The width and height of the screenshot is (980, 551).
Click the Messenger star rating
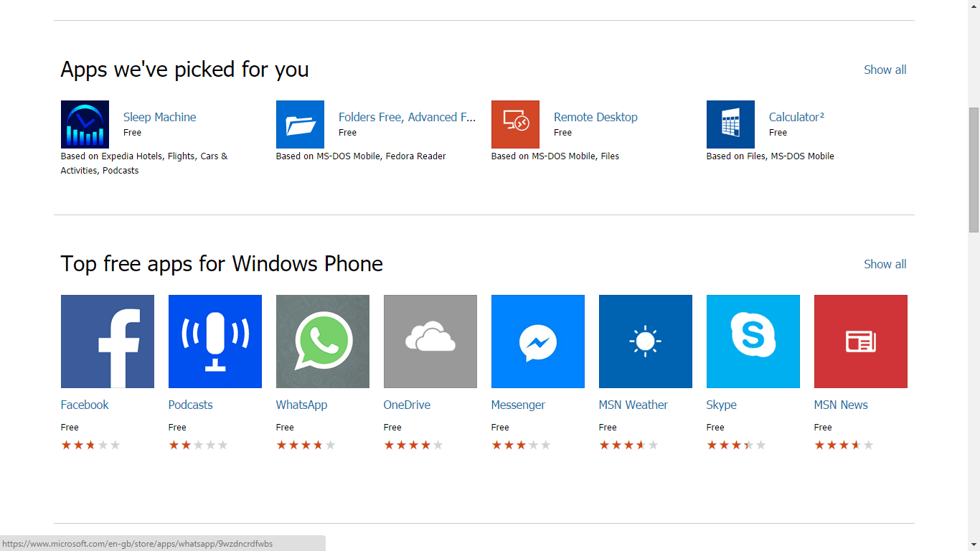tap(521, 445)
